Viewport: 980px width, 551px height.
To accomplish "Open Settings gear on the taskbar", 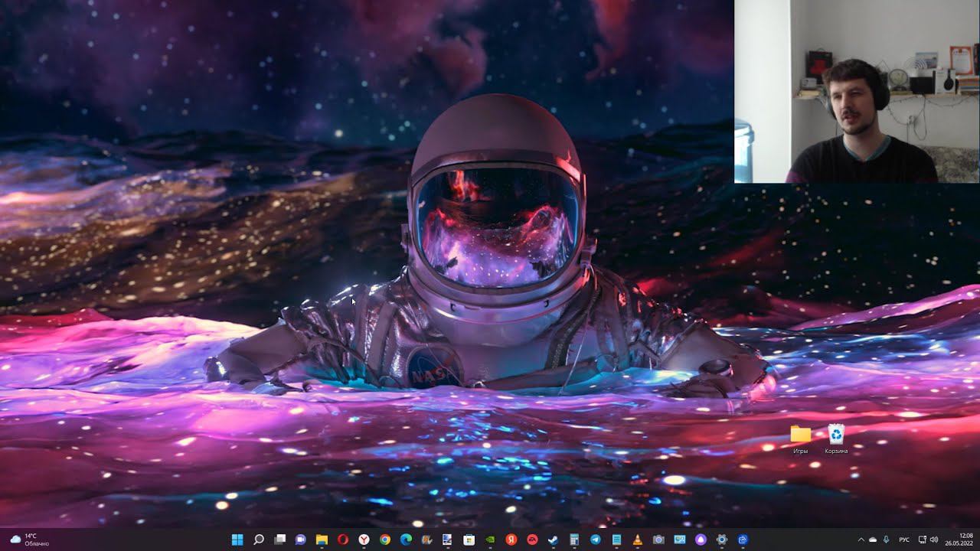I will [x=721, y=540].
